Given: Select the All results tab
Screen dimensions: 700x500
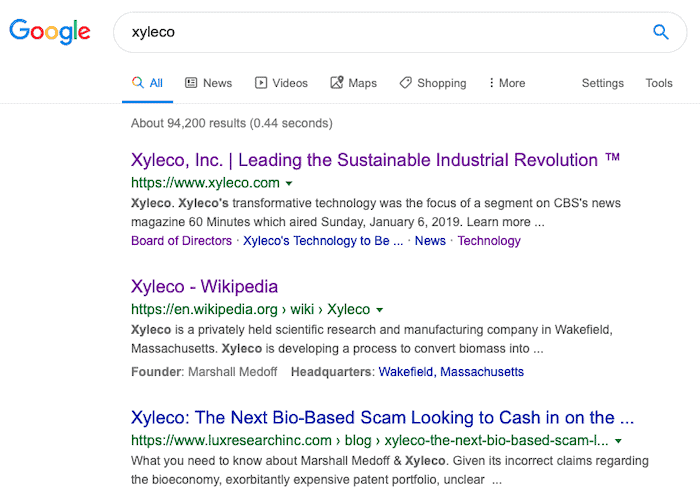Looking at the screenshot, I should (147, 83).
